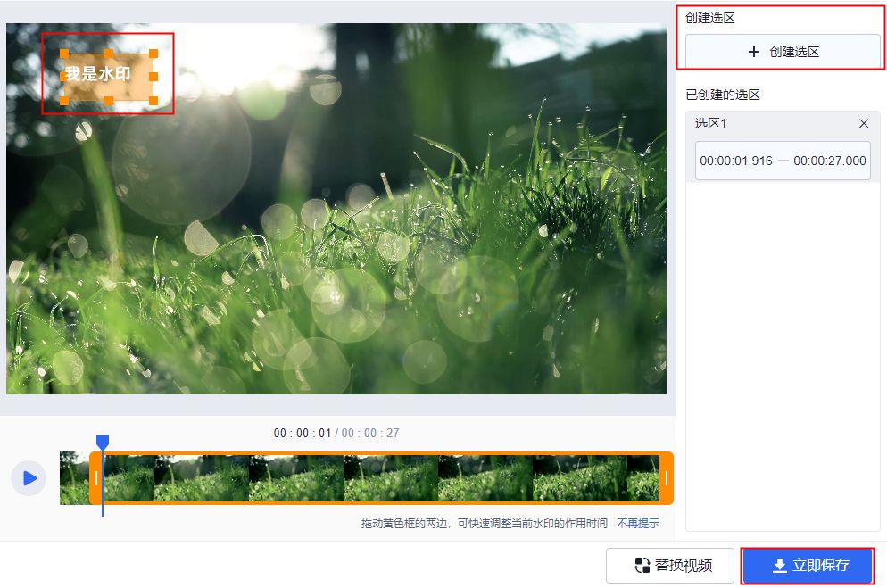Click the start time 00:00:01.916 field
The height and width of the screenshot is (588, 887).
(736, 161)
